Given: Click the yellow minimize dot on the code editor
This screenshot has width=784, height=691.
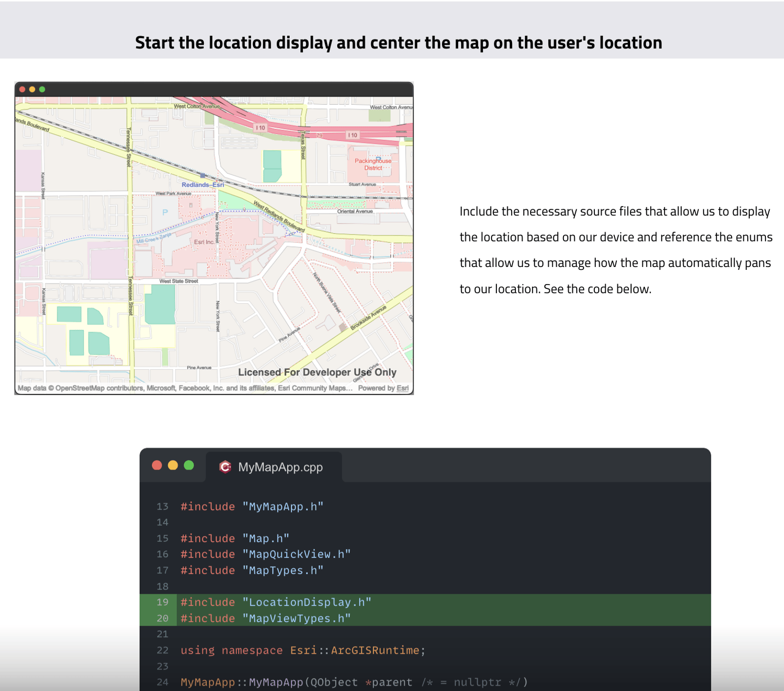Looking at the screenshot, I should (172, 465).
